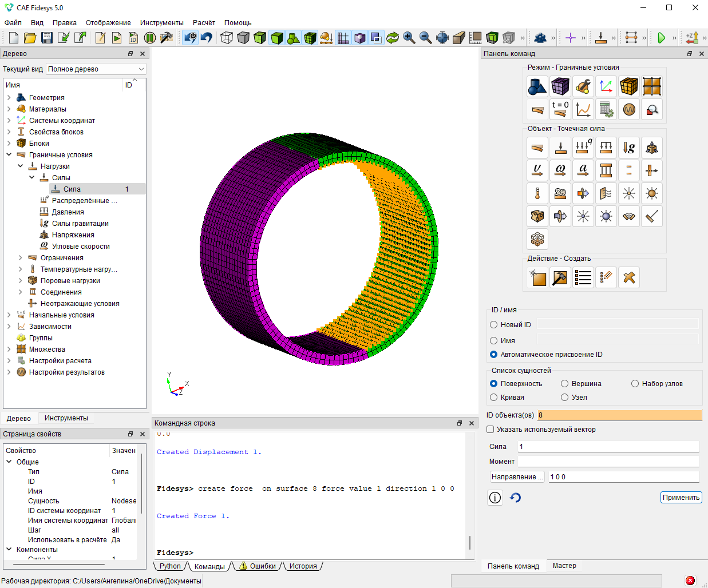Select 'Автоматическое присвоение ID' radio button
This screenshot has height=588, width=708.
pyautogui.click(x=494, y=355)
